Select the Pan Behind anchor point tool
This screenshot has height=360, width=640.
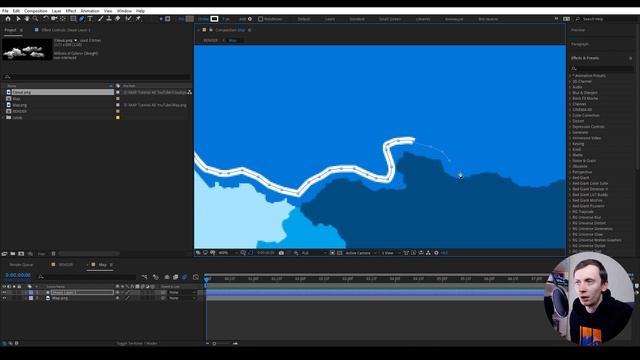[x=63, y=19]
